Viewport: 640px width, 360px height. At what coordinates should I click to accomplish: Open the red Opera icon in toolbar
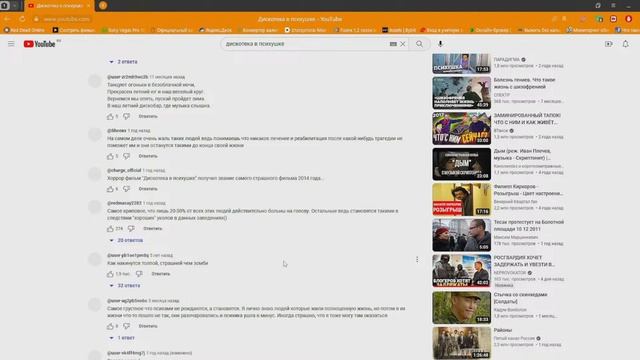pos(629,19)
